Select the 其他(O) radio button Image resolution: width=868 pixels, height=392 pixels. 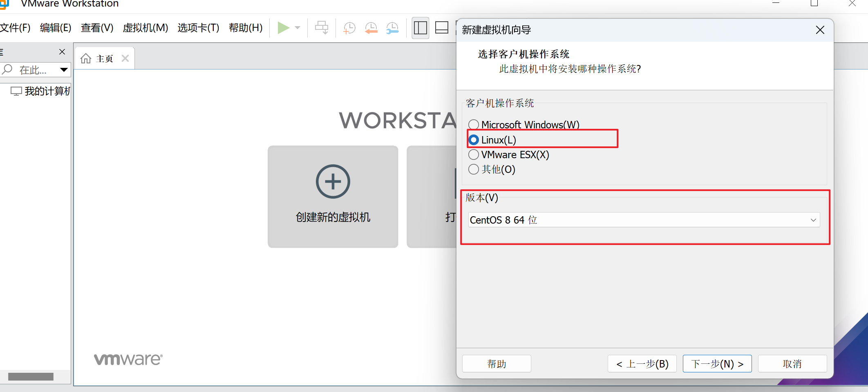coord(473,169)
